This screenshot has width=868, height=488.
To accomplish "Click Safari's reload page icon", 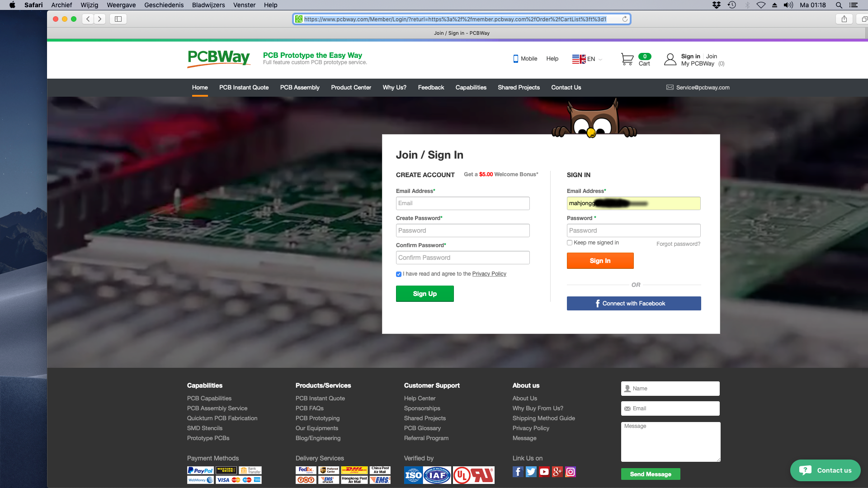I will 625,19.
